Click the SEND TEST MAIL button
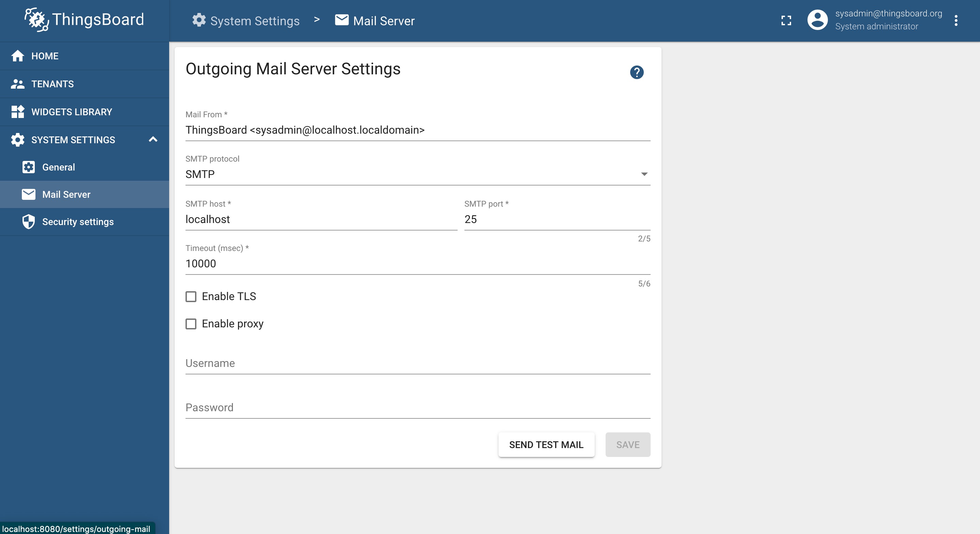Screen dimensions: 980x534 coord(546,445)
